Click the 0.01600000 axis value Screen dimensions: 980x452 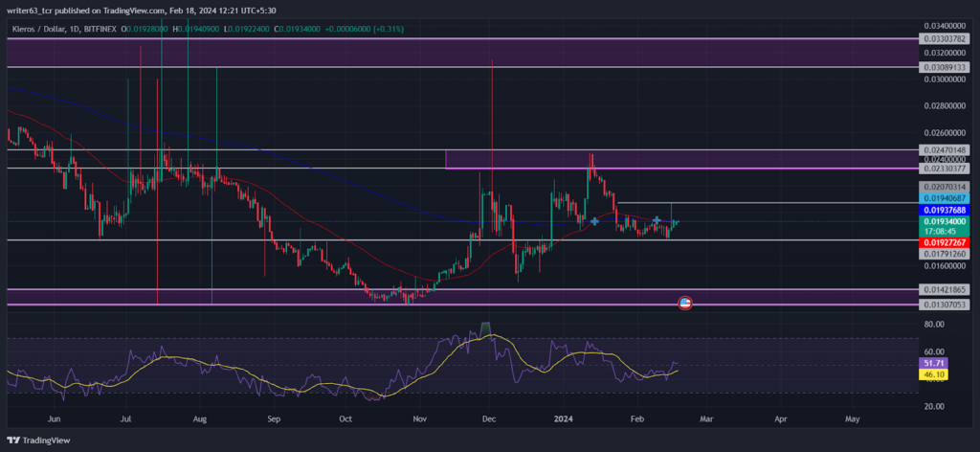(947, 266)
